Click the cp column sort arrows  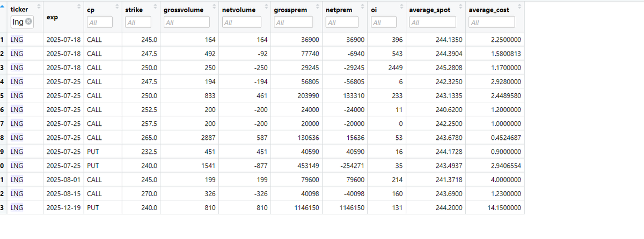point(117,6)
